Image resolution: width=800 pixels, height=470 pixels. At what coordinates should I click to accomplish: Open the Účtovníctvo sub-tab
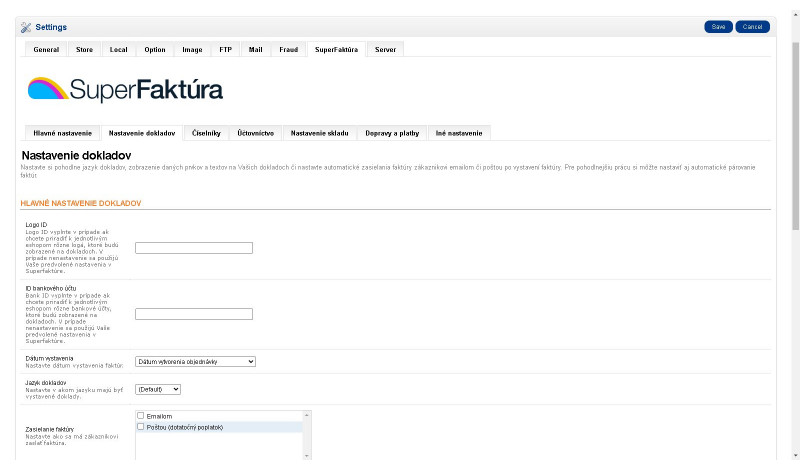pyautogui.click(x=255, y=133)
